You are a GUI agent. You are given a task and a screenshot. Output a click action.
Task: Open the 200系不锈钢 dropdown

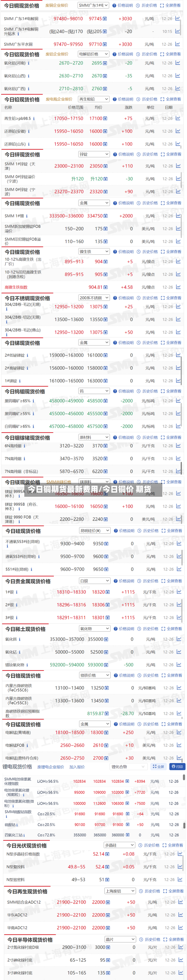pos(94,298)
